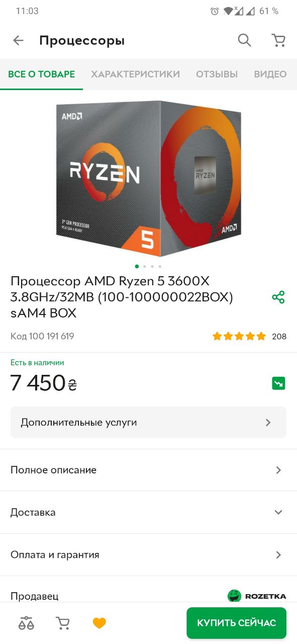Expand the Доставка section
Image resolution: width=297 pixels, height=644 pixels.
pos(148,512)
